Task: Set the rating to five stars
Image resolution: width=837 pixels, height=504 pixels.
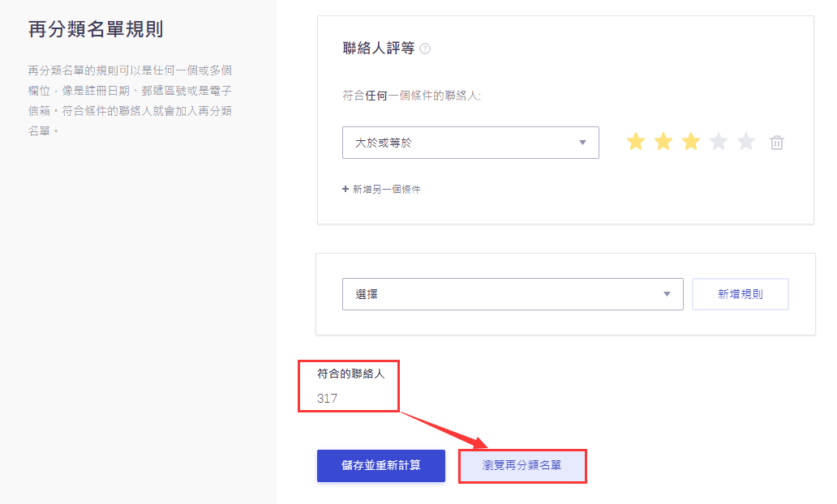Action: point(746,143)
